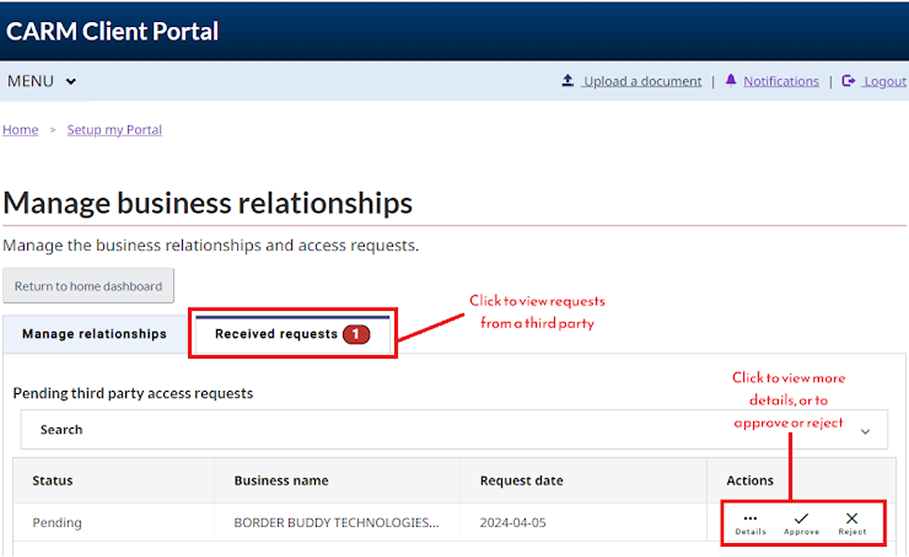Click the 2024-04-05 request date
909x557 pixels.
click(x=513, y=523)
